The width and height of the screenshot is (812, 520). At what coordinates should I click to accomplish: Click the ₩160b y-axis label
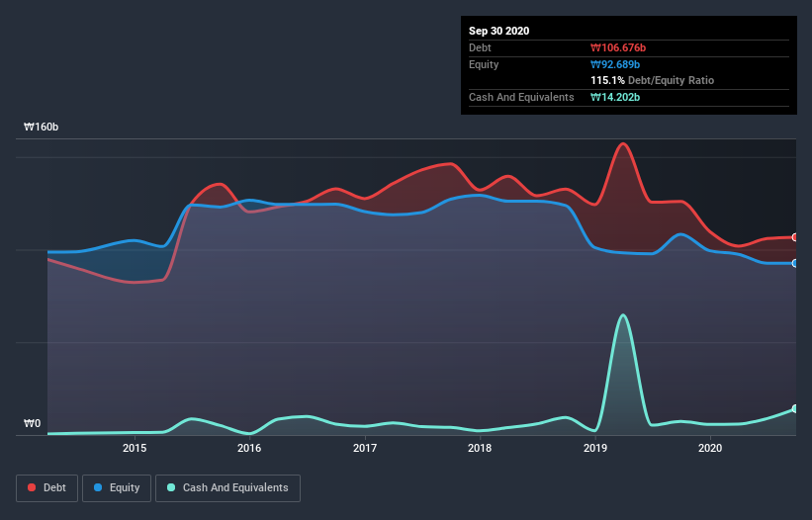point(41,127)
